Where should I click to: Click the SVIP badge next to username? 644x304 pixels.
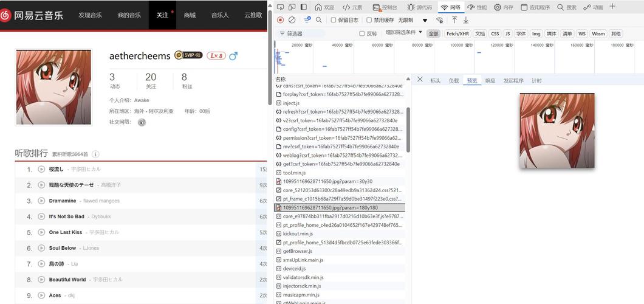click(188, 55)
